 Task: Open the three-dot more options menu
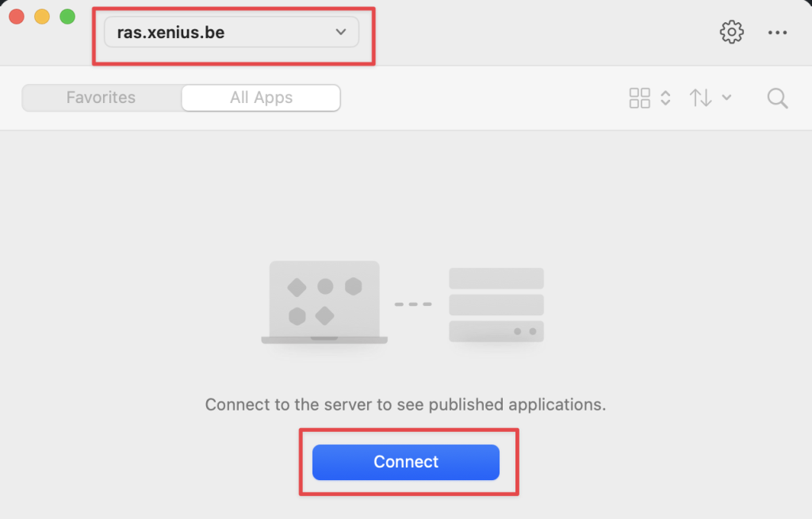pyautogui.click(x=777, y=32)
